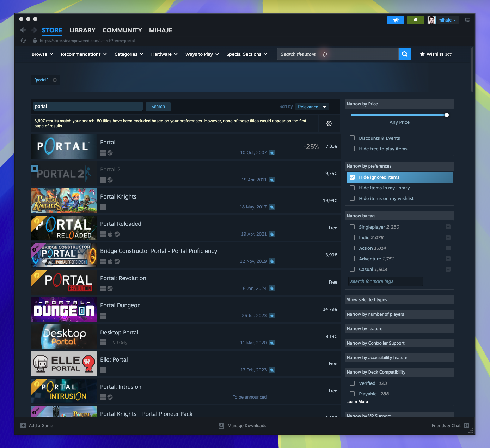
Task: Click the price range slider handle
Action: click(447, 115)
